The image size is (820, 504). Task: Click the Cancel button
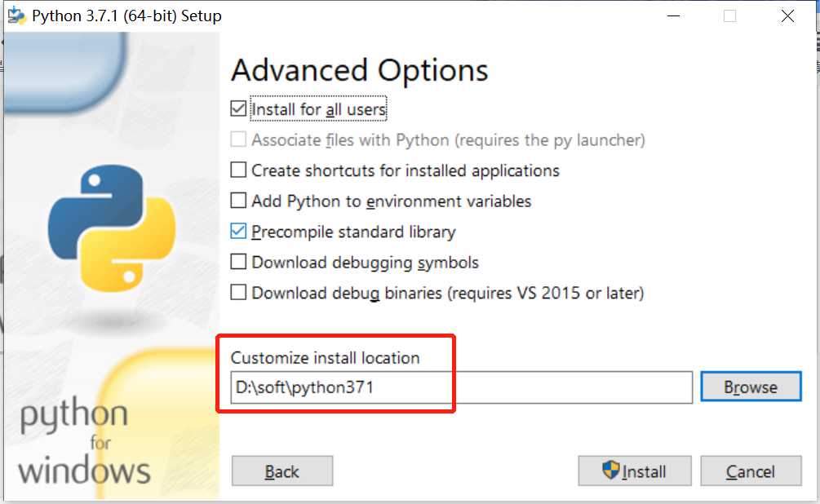(x=751, y=471)
